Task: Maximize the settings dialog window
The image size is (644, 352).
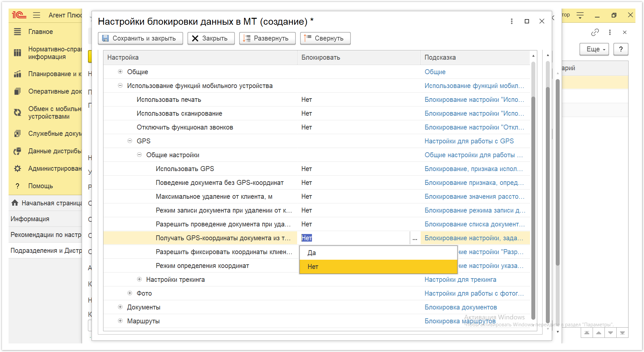Action: click(527, 21)
